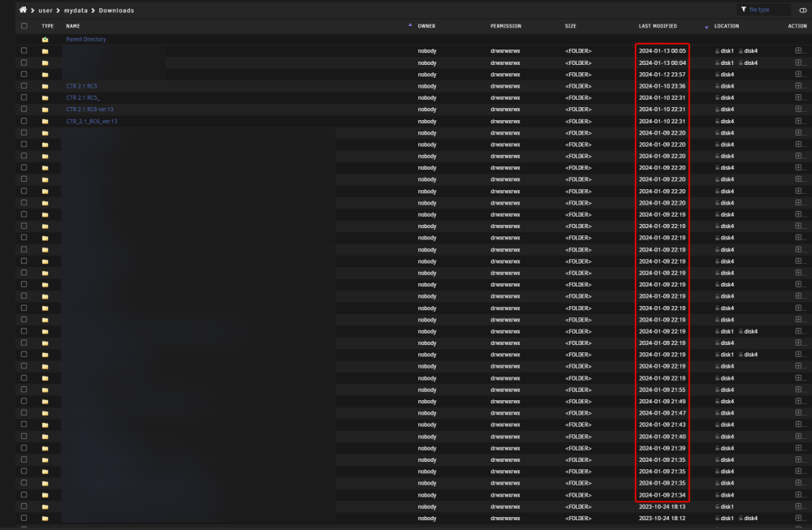Click the folder icon of CTR 2.1 RC5
The width and height of the screenshot is (812, 530).
tap(45, 86)
